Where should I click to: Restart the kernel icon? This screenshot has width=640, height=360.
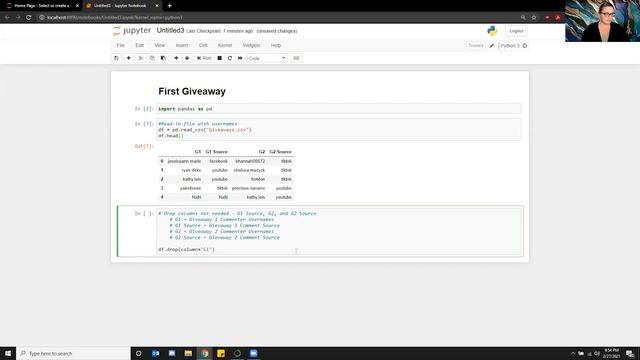point(230,58)
